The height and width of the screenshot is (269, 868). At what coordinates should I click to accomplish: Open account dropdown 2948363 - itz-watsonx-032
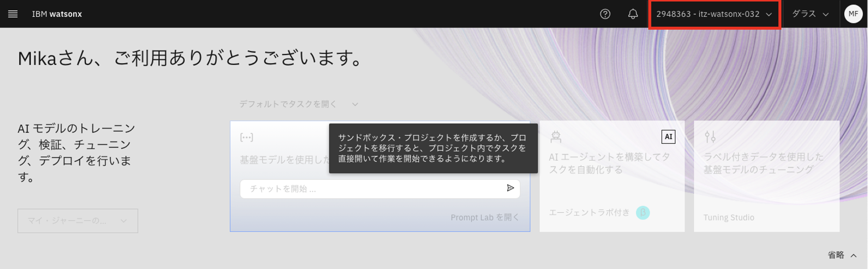(714, 14)
